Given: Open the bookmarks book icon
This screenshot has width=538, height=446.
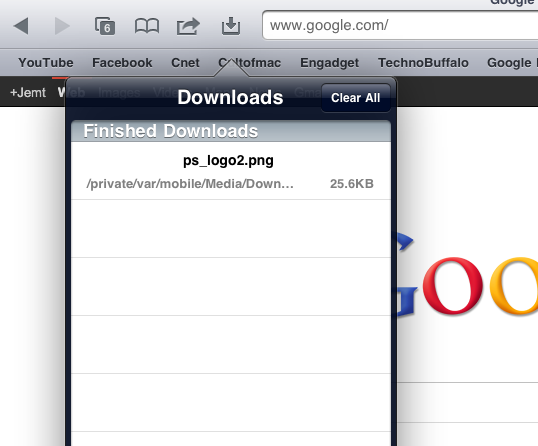Looking at the screenshot, I should click(x=147, y=26).
